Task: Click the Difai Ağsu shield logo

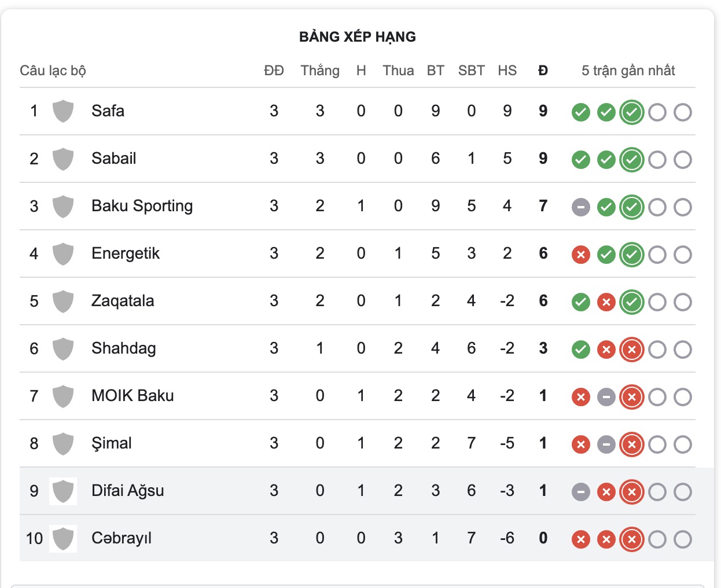Action: click(62, 491)
